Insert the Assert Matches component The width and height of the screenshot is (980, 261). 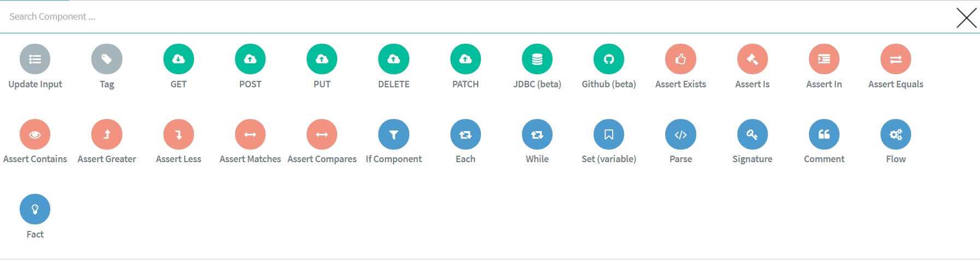click(x=250, y=134)
